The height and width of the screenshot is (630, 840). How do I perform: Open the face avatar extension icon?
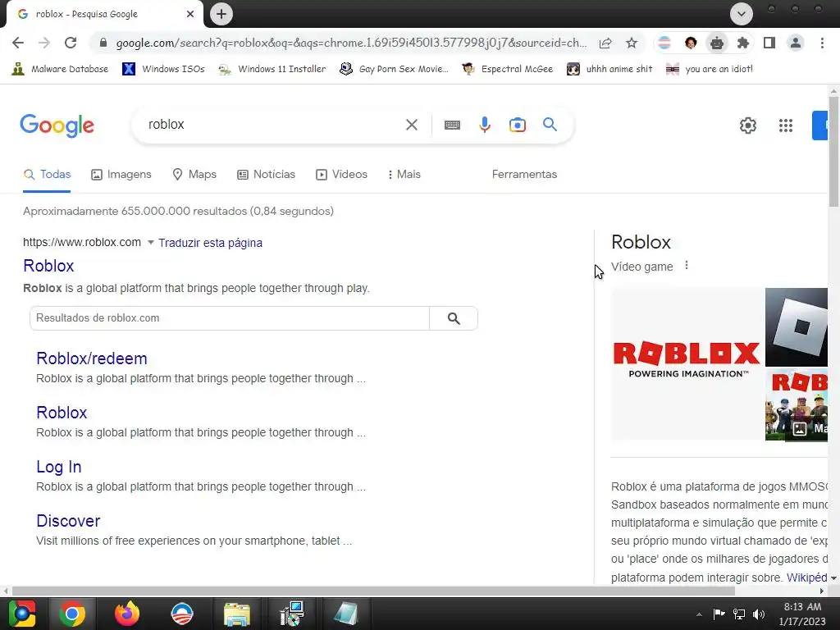coord(691,43)
